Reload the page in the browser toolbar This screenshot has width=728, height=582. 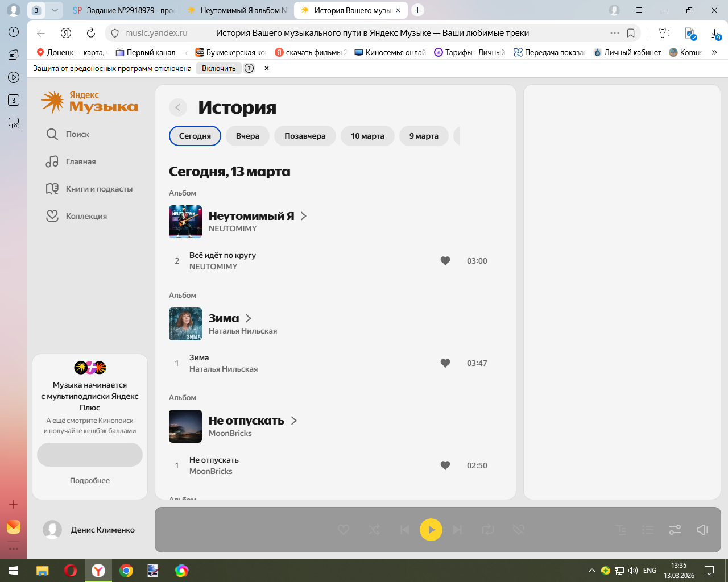(91, 33)
